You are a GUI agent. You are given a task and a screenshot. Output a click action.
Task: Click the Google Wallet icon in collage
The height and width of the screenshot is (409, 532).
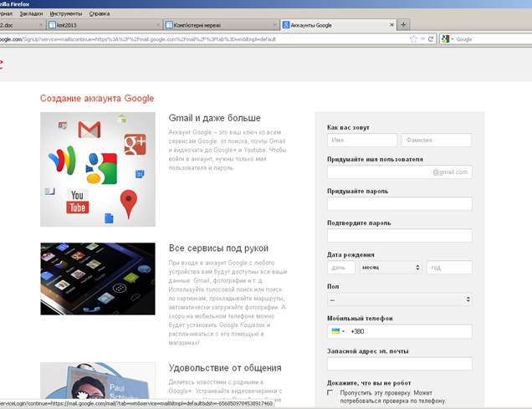tap(63, 161)
